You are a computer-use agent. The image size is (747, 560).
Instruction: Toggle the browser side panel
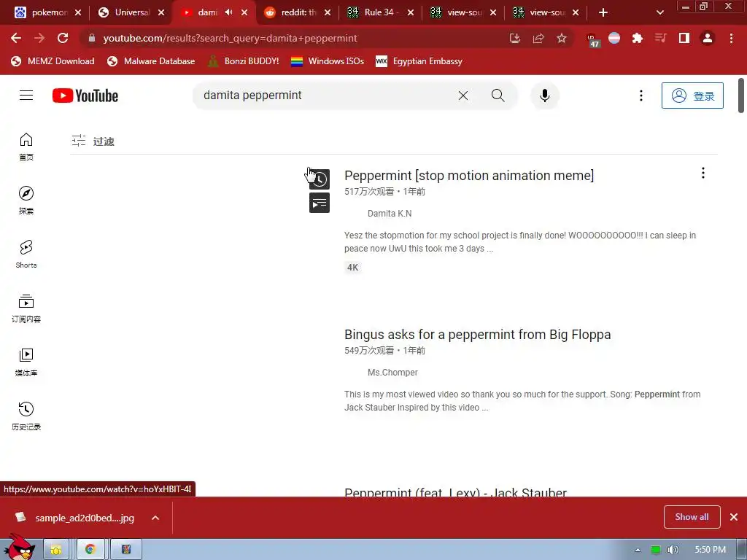(684, 38)
